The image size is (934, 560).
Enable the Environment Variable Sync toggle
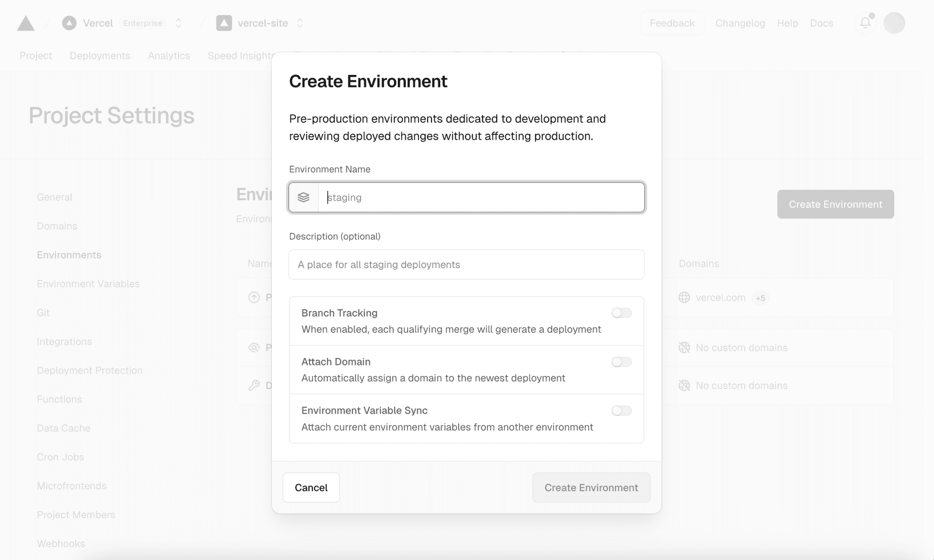(x=621, y=411)
